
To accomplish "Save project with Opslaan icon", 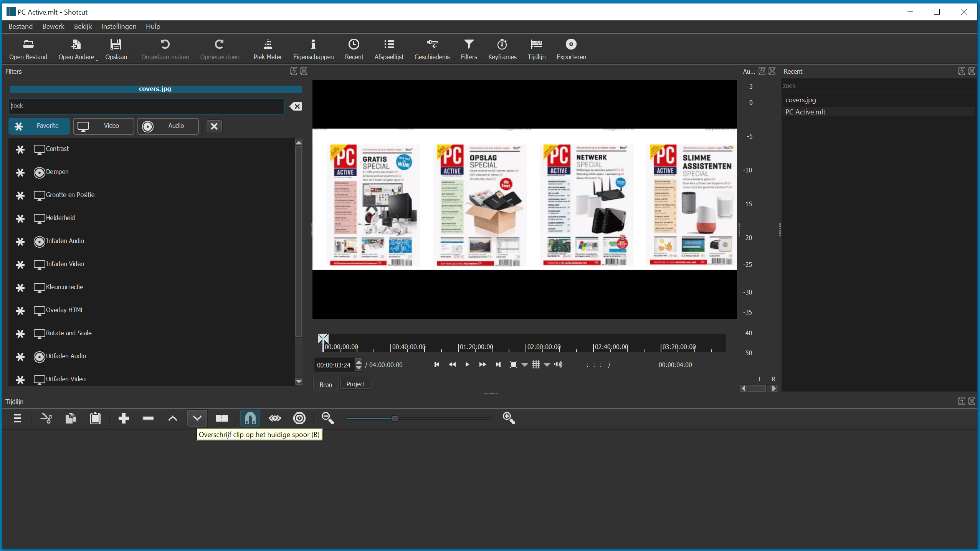I will 116,50.
